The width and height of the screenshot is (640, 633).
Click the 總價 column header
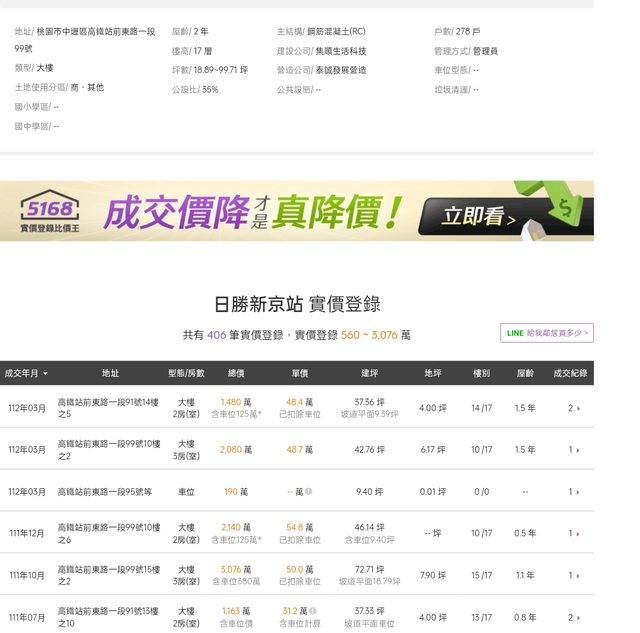pyautogui.click(x=236, y=373)
